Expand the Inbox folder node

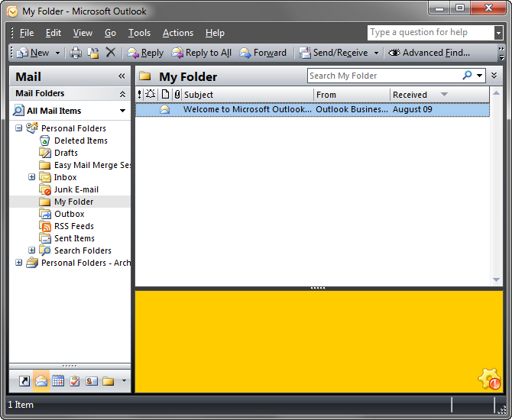point(32,177)
